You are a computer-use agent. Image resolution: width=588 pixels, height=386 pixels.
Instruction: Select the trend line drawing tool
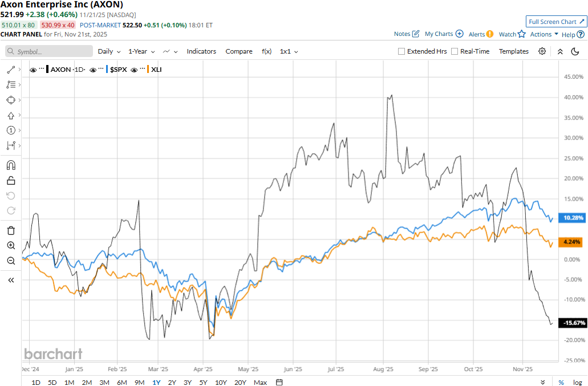coord(11,70)
